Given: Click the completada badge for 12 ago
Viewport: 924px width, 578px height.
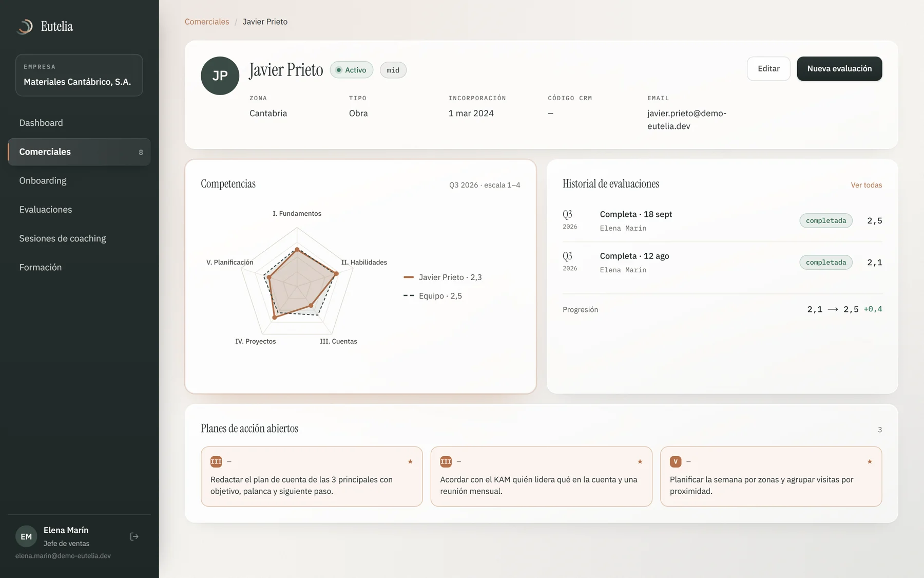Looking at the screenshot, I should 826,262.
